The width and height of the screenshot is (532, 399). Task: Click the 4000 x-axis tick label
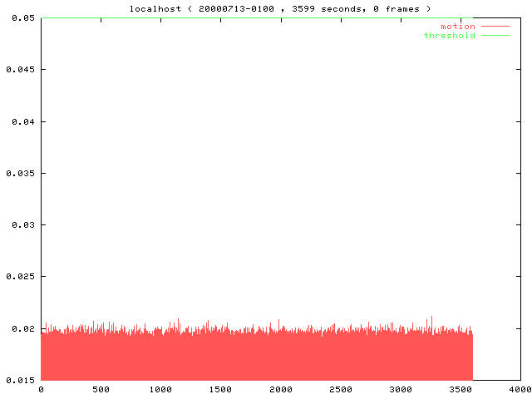coord(520,389)
